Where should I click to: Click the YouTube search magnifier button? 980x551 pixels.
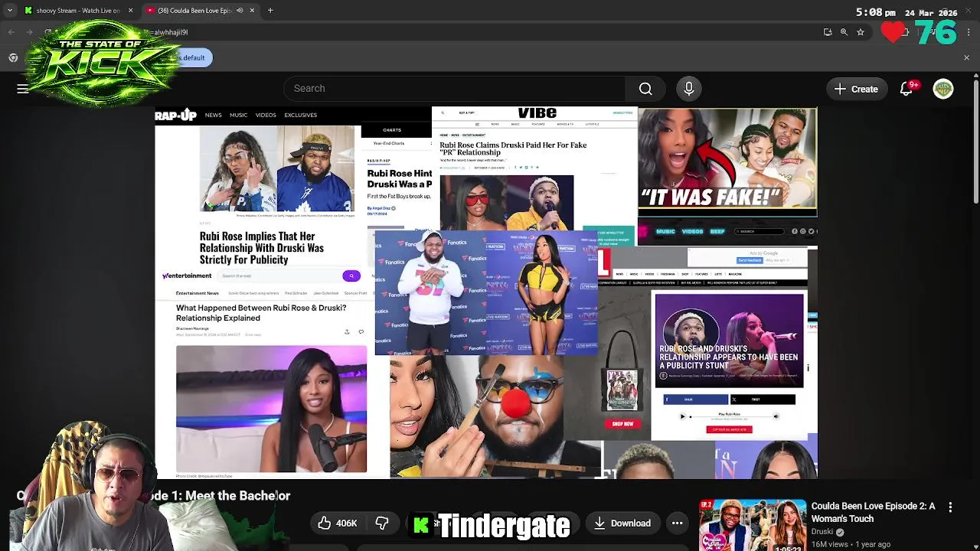click(645, 89)
